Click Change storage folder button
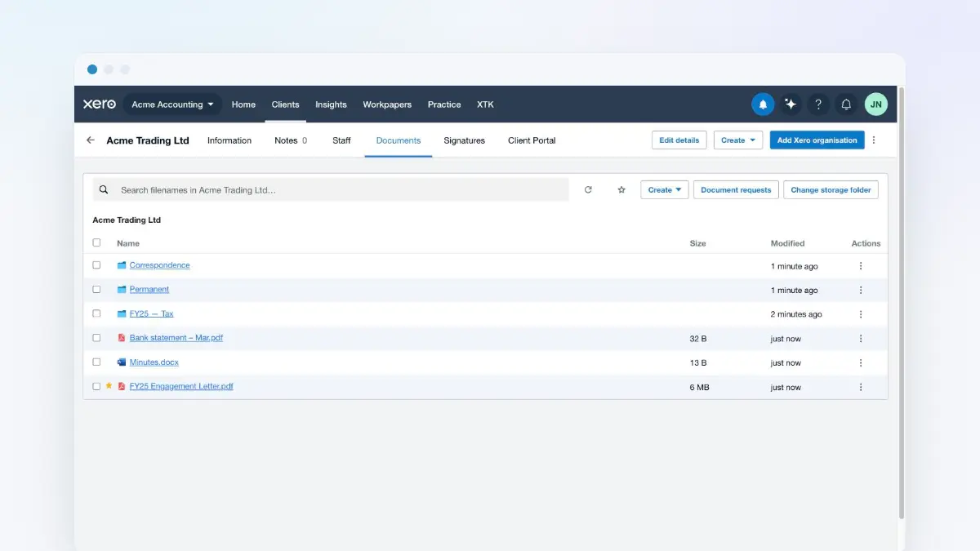 (x=831, y=190)
